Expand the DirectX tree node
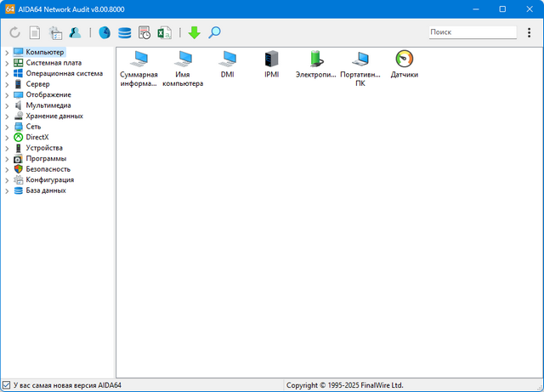Image resolution: width=544 pixels, height=392 pixels. coord(7,138)
